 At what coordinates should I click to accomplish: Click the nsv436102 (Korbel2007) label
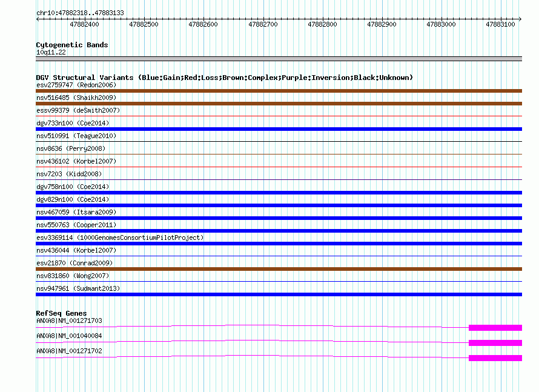[76, 161]
